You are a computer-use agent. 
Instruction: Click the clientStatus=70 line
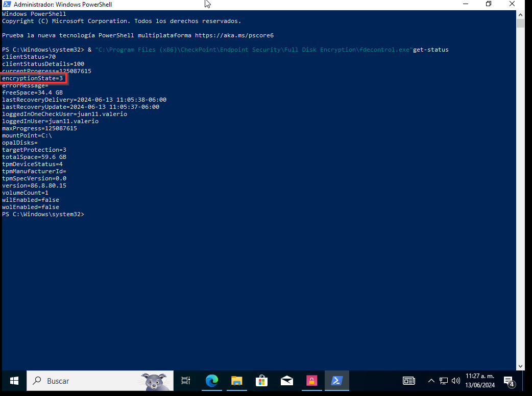[29, 57]
